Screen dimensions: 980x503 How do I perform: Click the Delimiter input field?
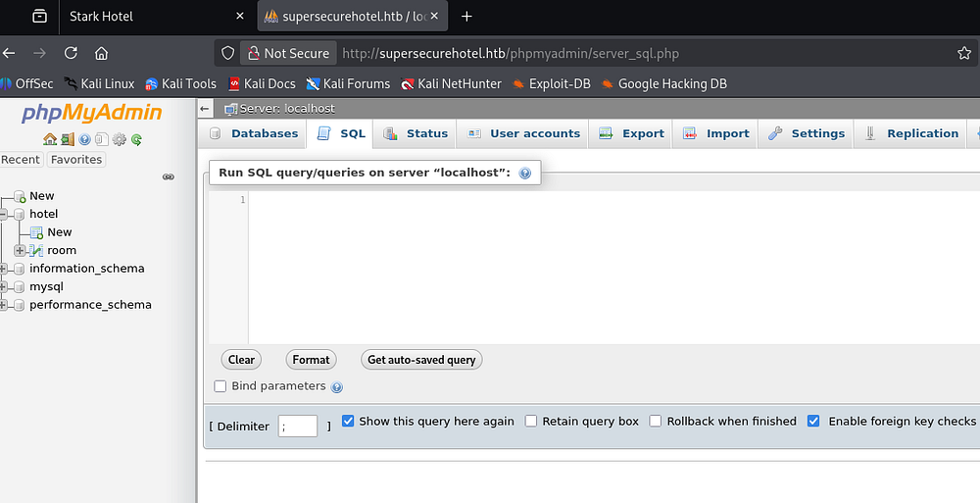click(x=298, y=426)
